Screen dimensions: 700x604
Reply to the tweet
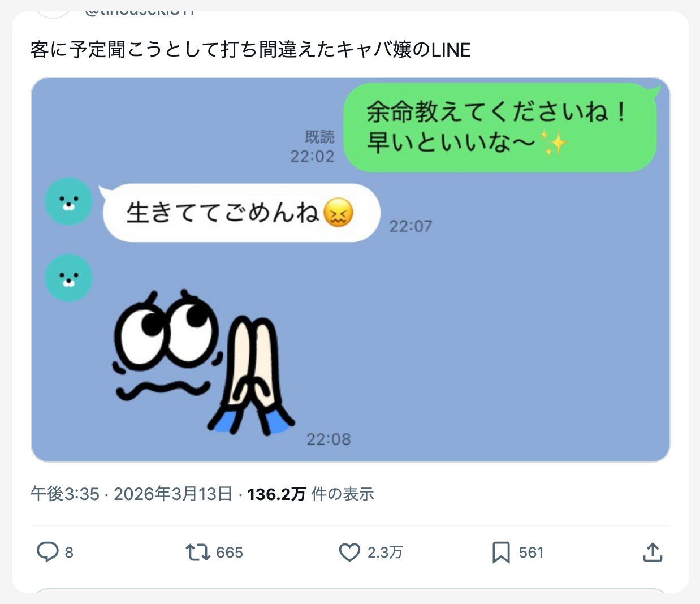pos(49,553)
